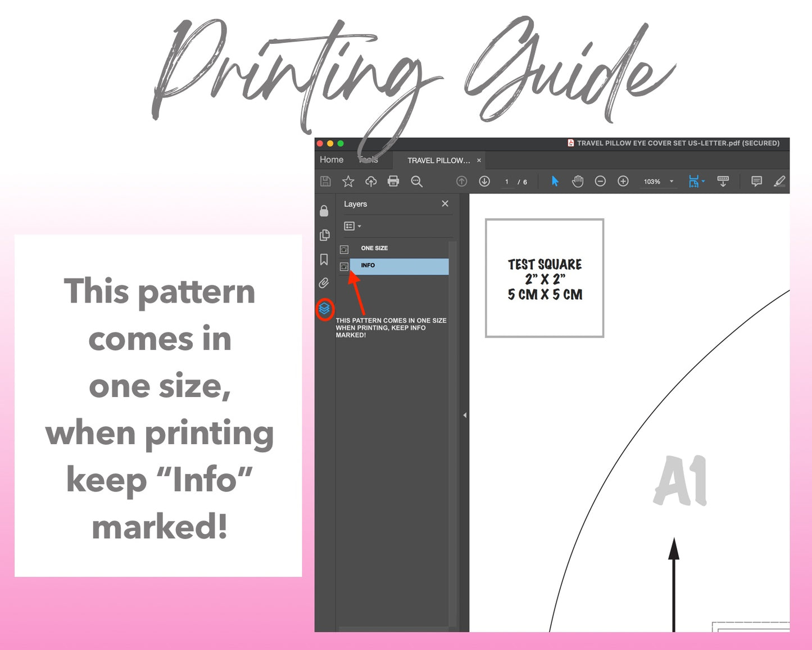This screenshot has width=812, height=650.
Task: Switch to the Home tab
Action: click(x=332, y=160)
